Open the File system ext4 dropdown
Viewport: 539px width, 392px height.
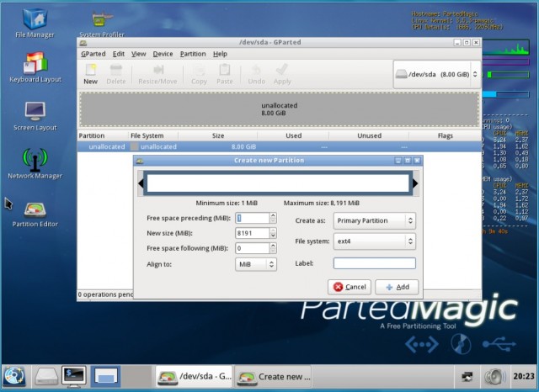[x=374, y=241]
